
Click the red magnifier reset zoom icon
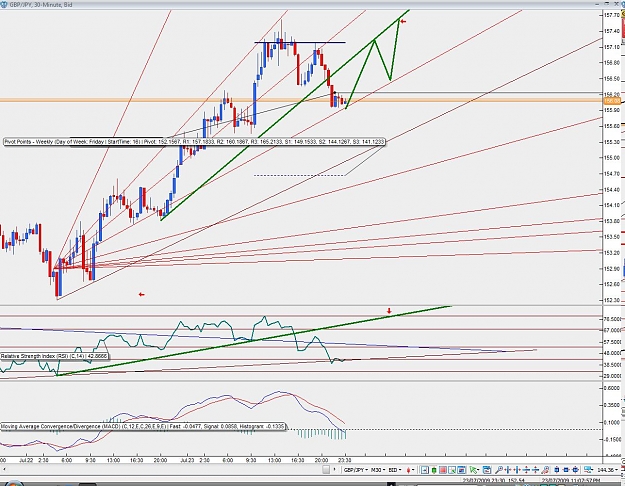tap(545, 470)
